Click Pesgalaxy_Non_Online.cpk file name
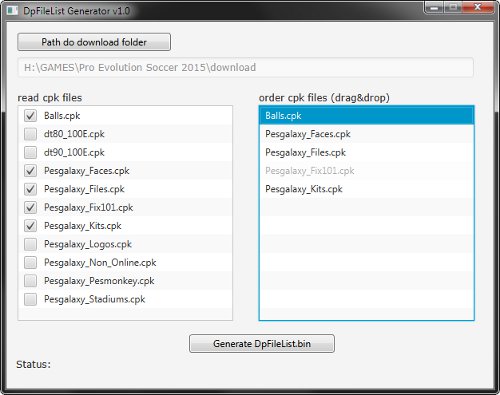This screenshot has width=500, height=395. (x=100, y=263)
